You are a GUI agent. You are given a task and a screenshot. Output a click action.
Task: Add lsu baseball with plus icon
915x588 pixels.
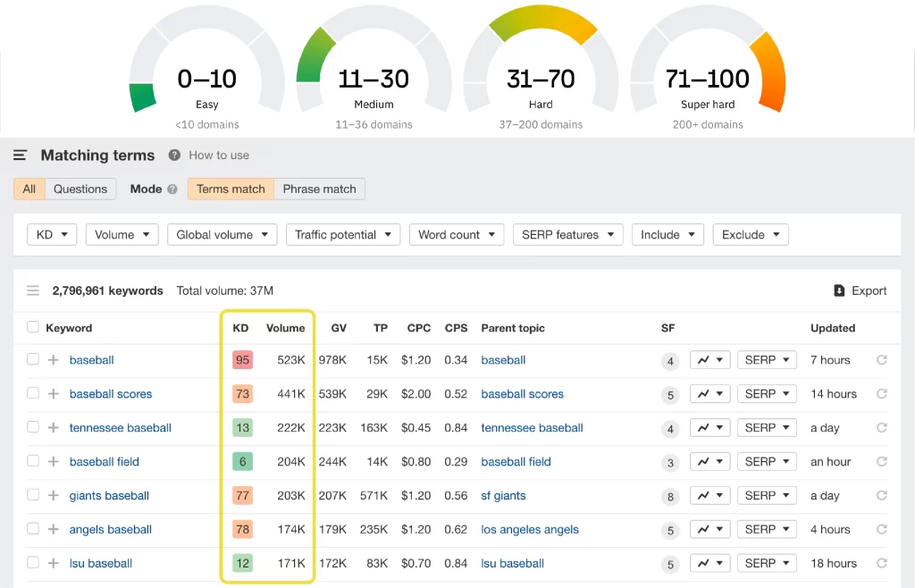click(53, 563)
